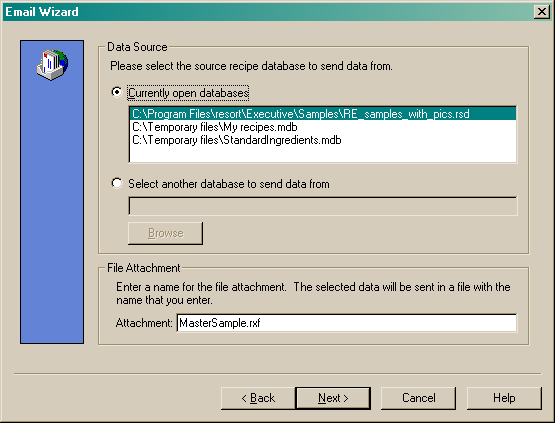This screenshot has height=423, width=555.
Task: Select RE_samples_with_pics.rsd in the database list
Action: tap(322, 114)
